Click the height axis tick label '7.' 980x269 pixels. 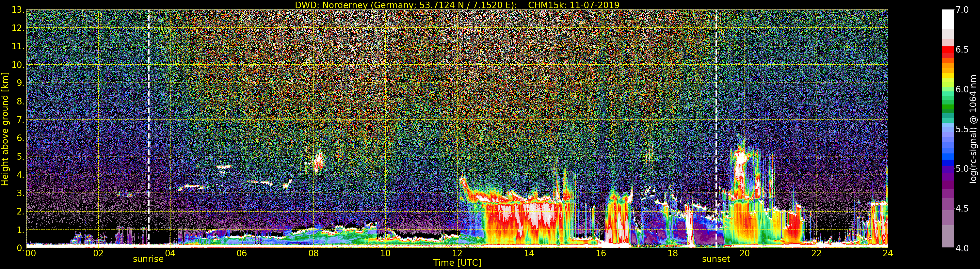point(20,120)
